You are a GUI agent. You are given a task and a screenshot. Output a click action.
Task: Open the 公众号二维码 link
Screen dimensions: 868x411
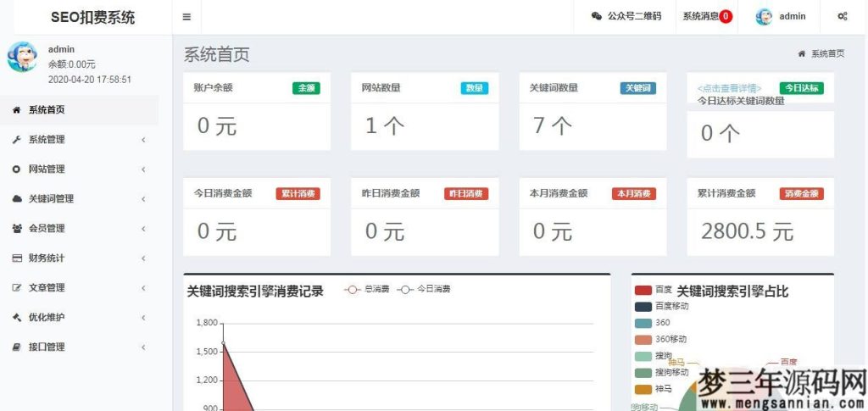[x=634, y=17]
